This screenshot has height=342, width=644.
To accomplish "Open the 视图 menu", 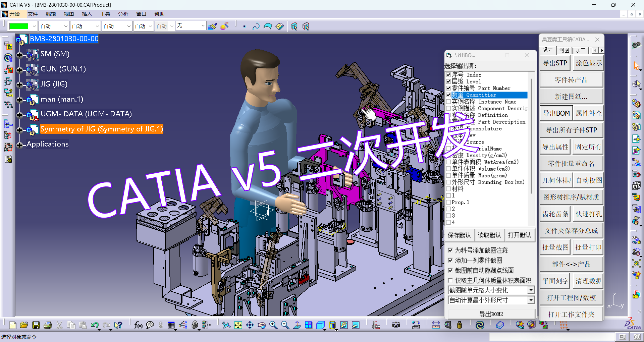I will (69, 14).
